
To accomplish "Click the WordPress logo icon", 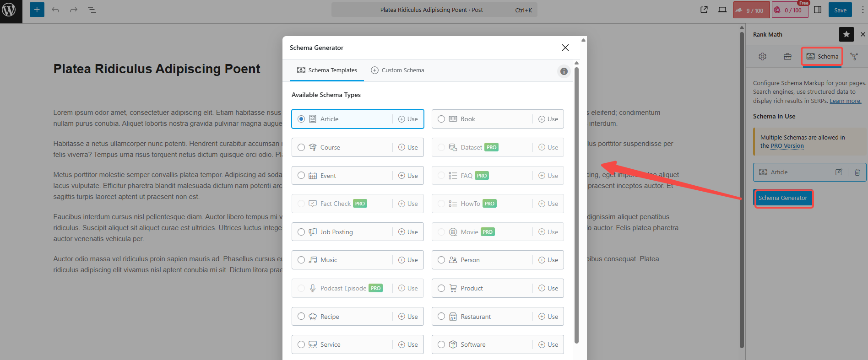I will click(9, 10).
